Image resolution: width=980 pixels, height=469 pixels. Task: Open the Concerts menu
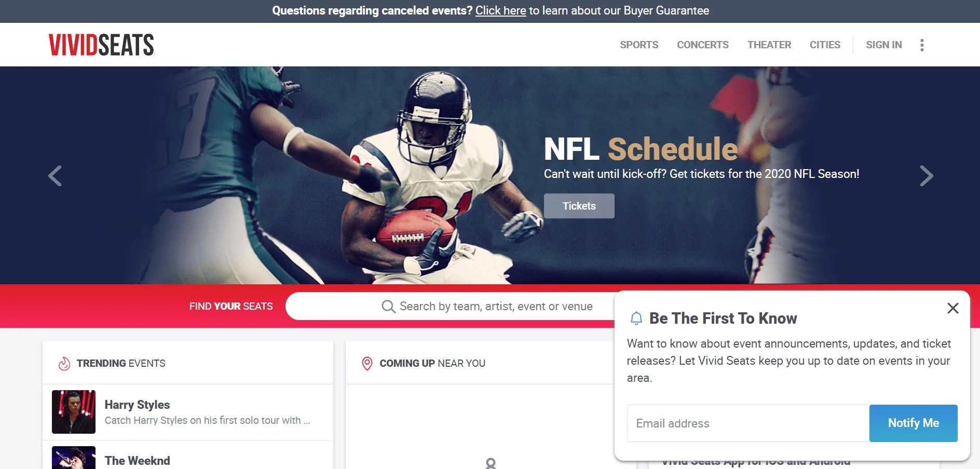[x=703, y=45]
